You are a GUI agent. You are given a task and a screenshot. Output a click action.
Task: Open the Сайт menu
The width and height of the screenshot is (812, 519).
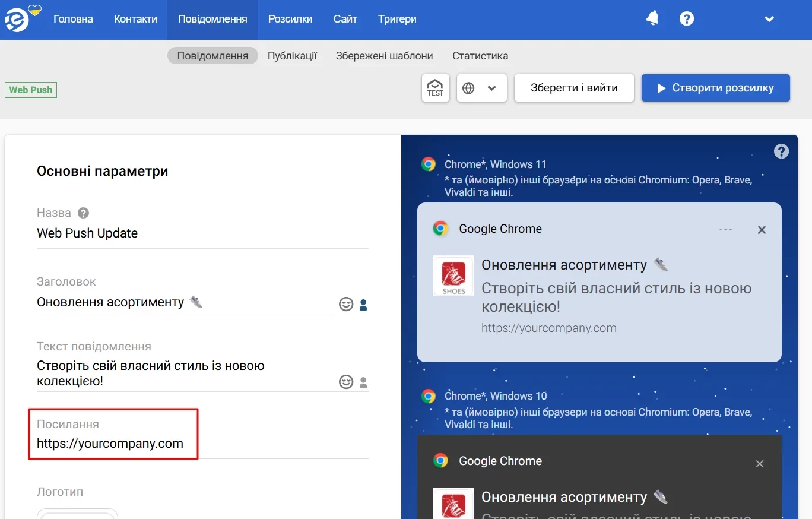click(345, 19)
